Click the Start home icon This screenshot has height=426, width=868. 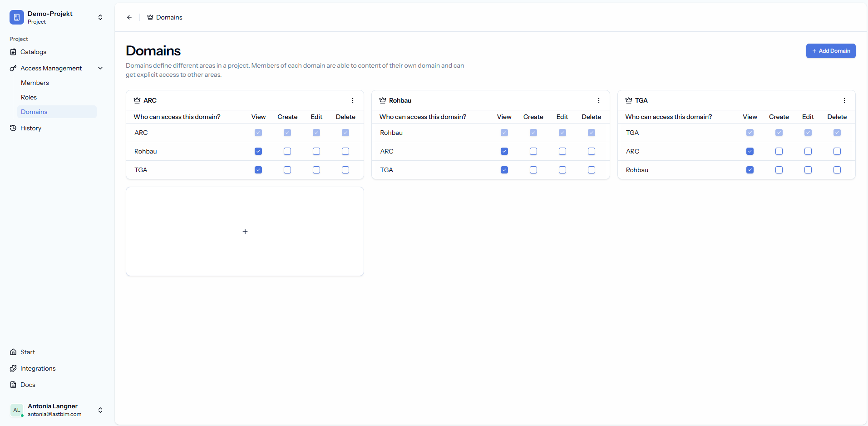(13, 352)
